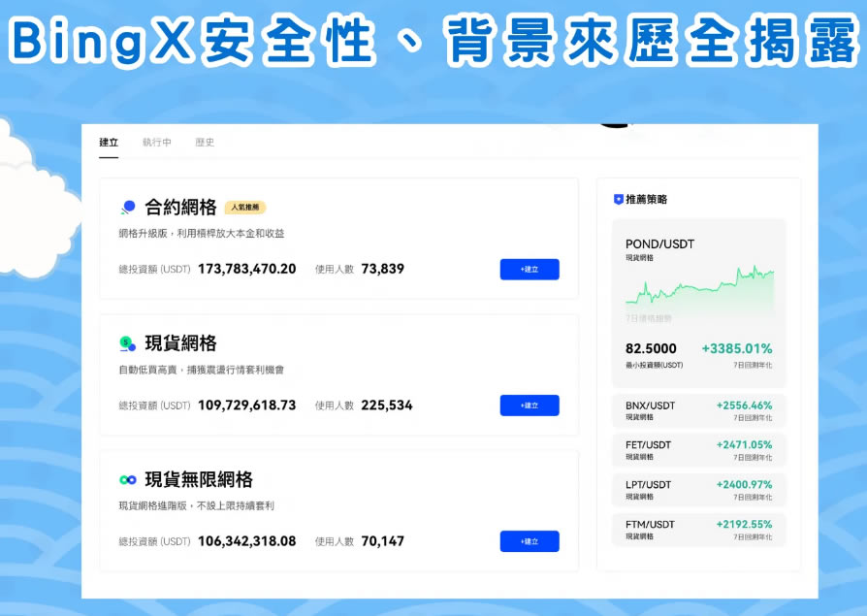Click the FTM/USDT +2192.55% entry
The image size is (867, 616).
coord(698,528)
